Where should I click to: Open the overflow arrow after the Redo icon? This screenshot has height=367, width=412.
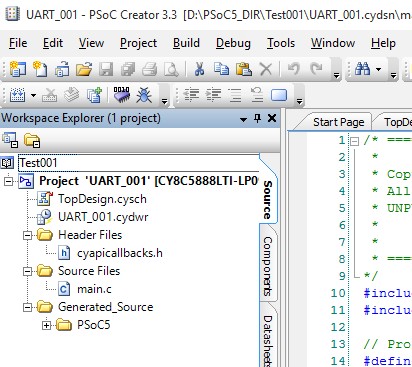(x=337, y=76)
